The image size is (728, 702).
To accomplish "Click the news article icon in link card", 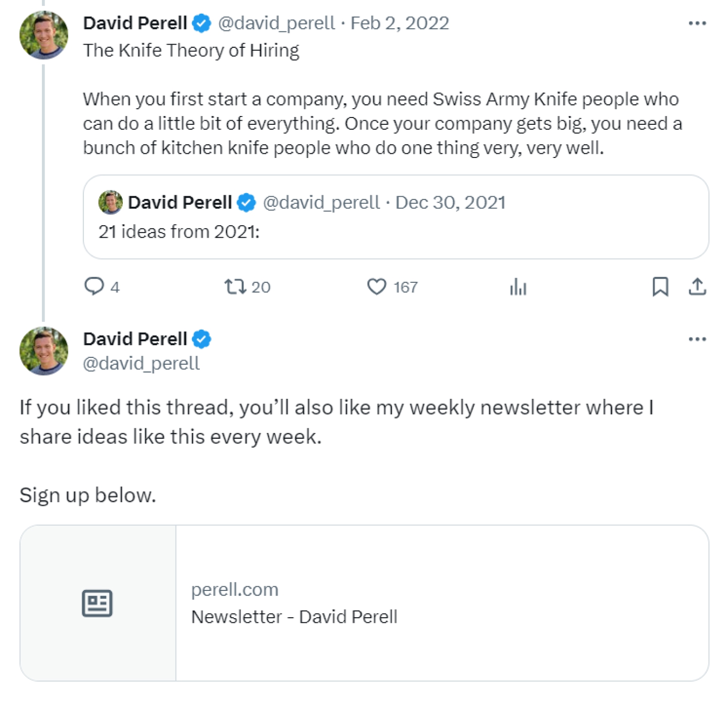I will pos(97,603).
